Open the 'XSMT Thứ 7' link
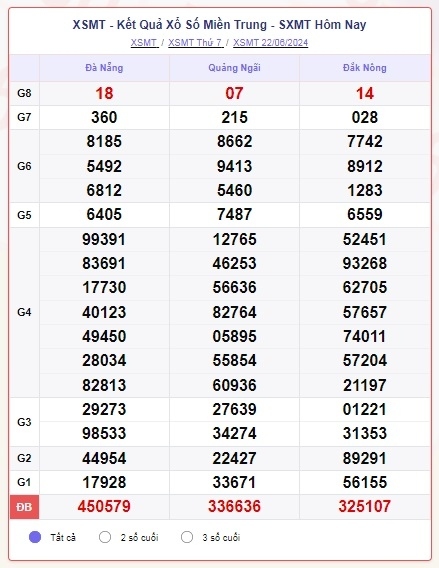The image size is (439, 568). pyautogui.click(x=196, y=43)
